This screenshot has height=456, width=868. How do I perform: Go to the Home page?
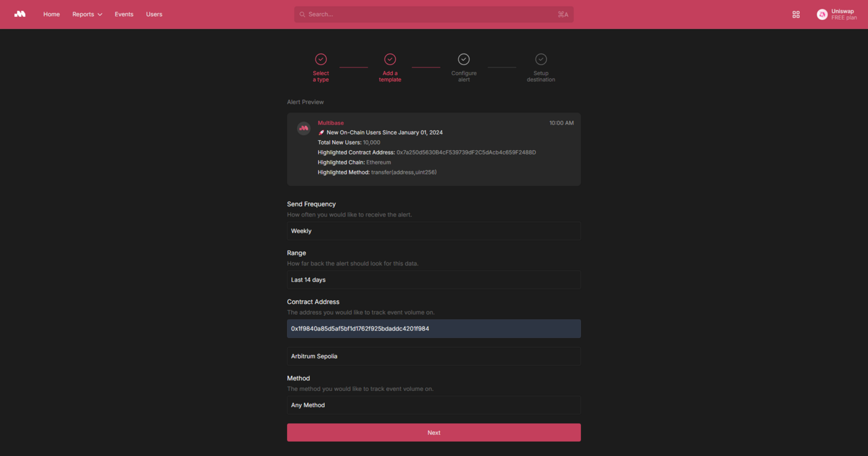(x=51, y=14)
